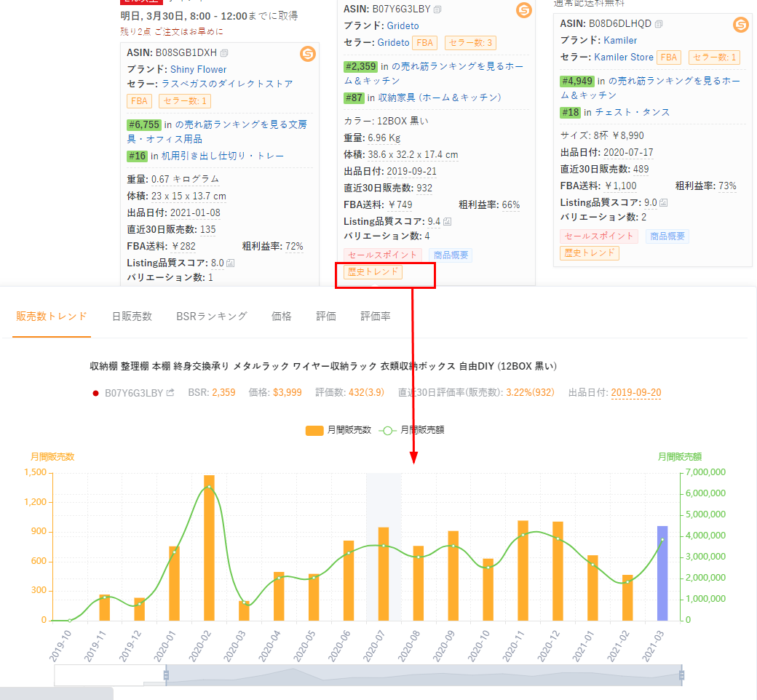Open the external link icon beside the chart's B07Y6G3LBY

pyautogui.click(x=170, y=392)
